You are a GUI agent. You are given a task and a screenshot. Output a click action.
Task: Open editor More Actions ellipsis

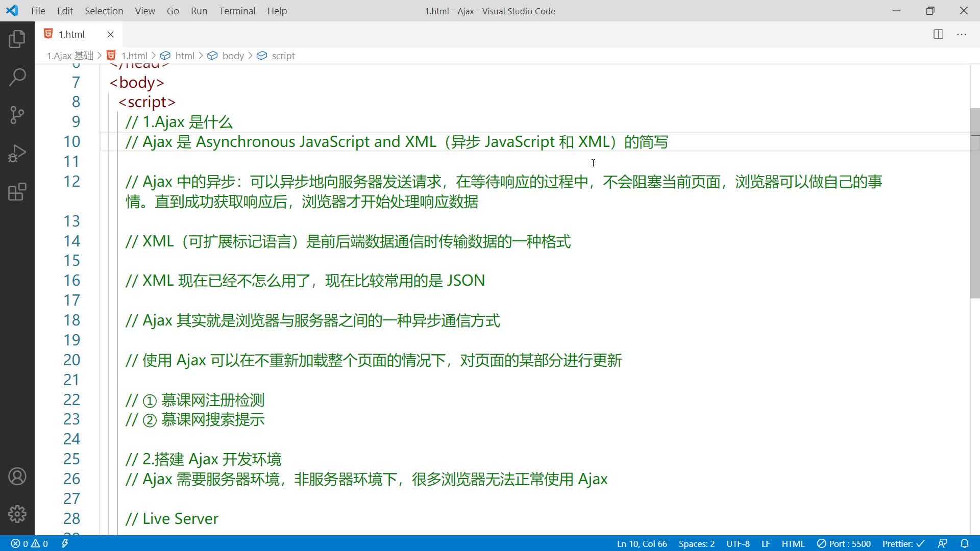(x=962, y=34)
